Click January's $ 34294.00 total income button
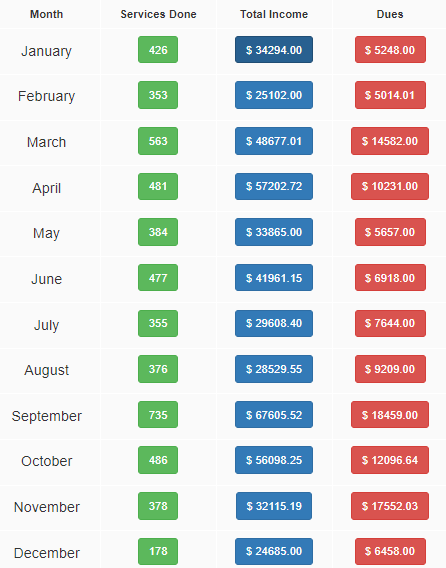Screen dimensions: 446x568 click(x=274, y=50)
